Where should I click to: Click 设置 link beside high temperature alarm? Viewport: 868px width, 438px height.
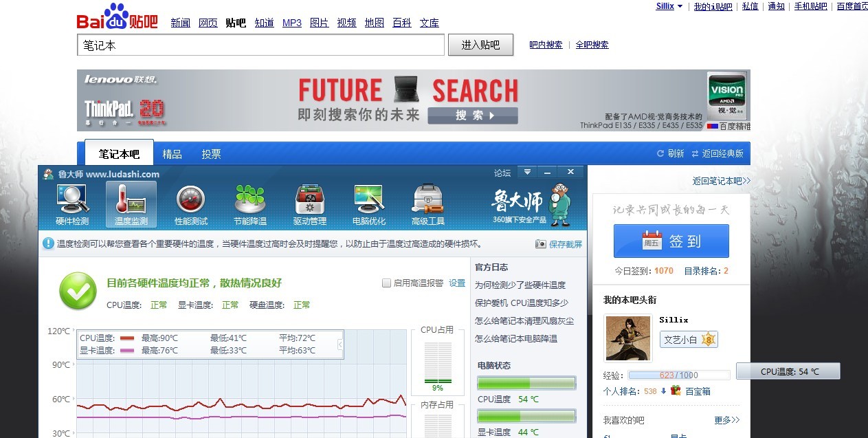tap(457, 283)
